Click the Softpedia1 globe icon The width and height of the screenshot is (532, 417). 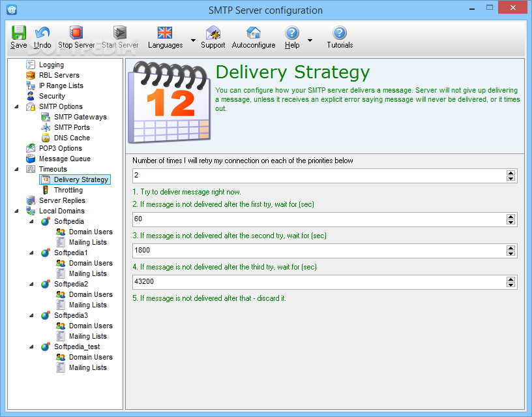pos(46,253)
